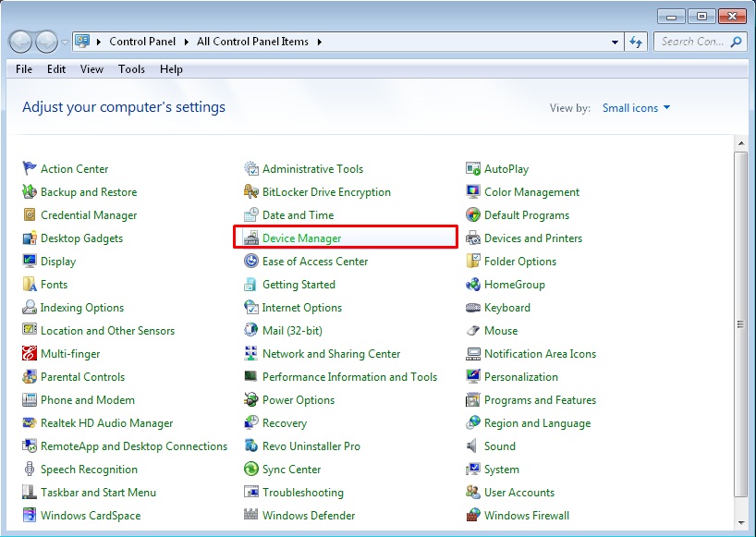Open the View by Small icons dropdown
The height and width of the screenshot is (537, 756).
(x=636, y=108)
